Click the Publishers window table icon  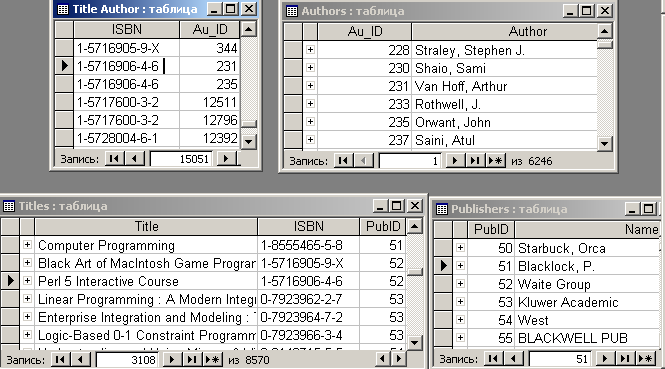tap(442, 209)
